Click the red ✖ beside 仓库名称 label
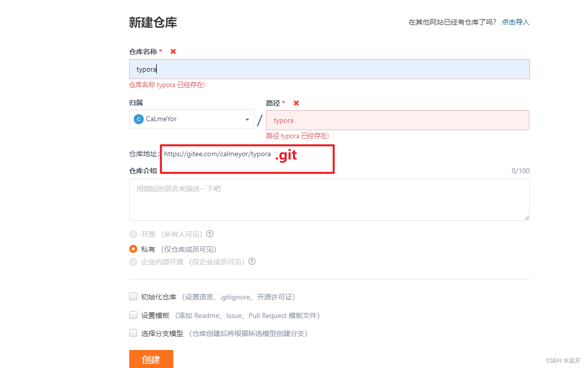 pyautogui.click(x=172, y=51)
